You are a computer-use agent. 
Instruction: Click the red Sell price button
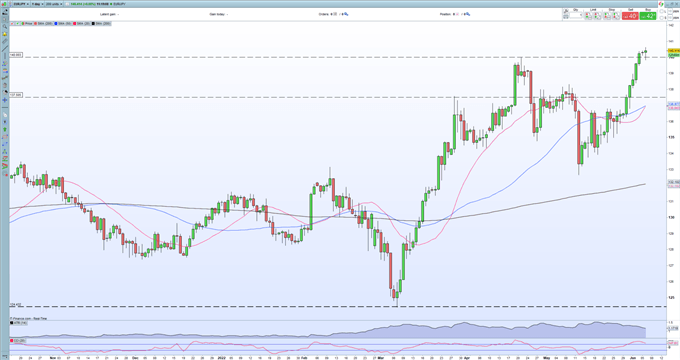630,16
